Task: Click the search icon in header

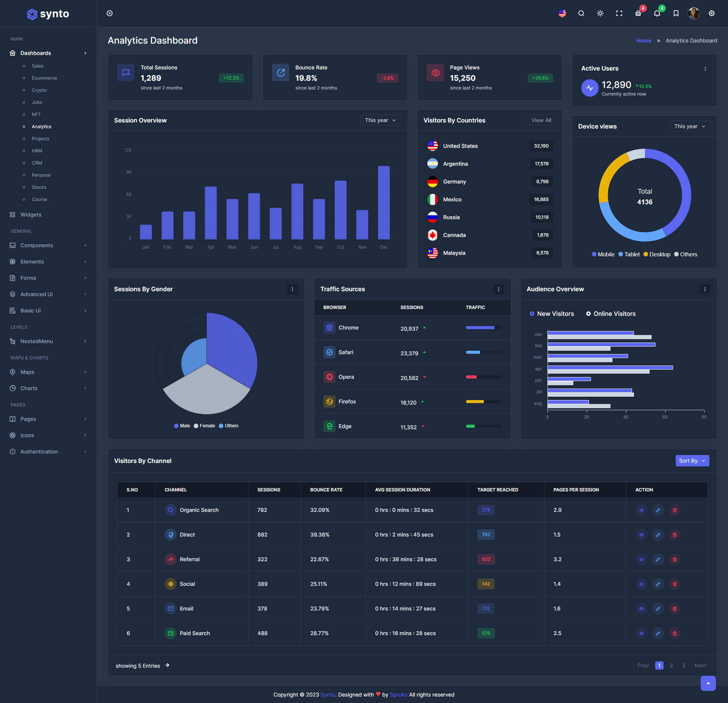Action: coord(581,13)
